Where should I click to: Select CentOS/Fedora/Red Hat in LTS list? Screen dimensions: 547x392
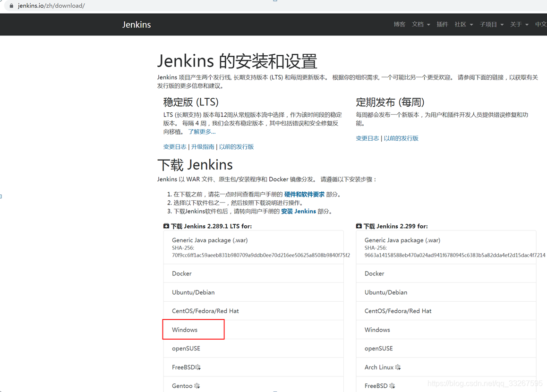pyautogui.click(x=254, y=311)
